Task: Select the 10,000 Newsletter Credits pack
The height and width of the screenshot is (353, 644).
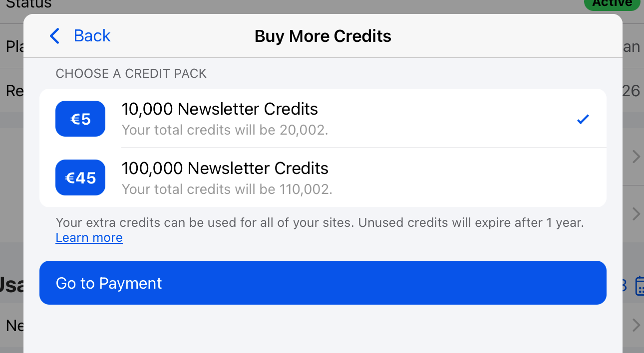Action: [x=220, y=109]
